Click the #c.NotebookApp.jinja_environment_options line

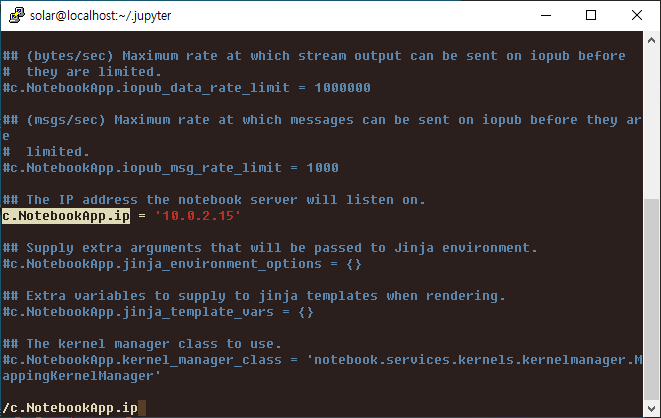[x=182, y=264]
